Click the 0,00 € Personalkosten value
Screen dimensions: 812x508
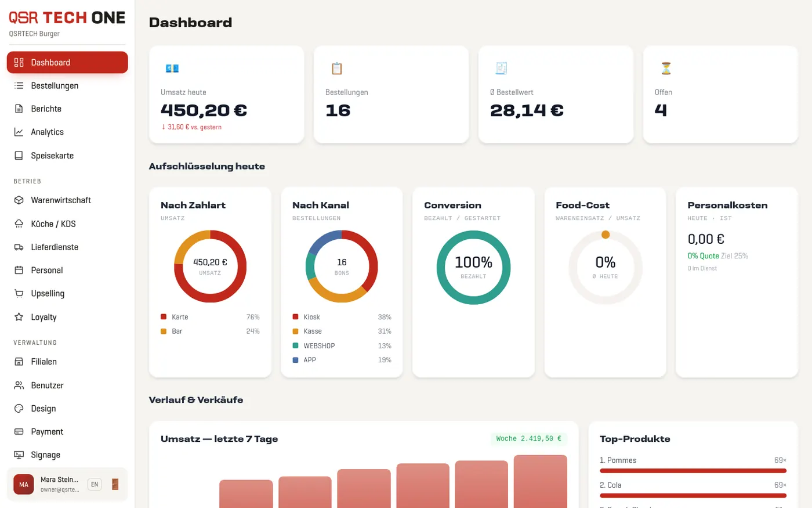point(706,239)
